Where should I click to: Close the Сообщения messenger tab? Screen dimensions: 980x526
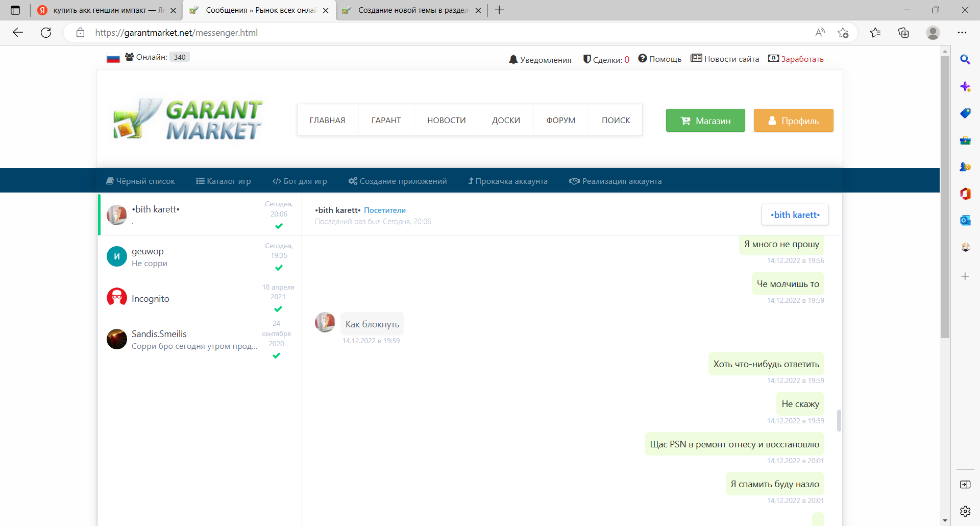(x=326, y=10)
